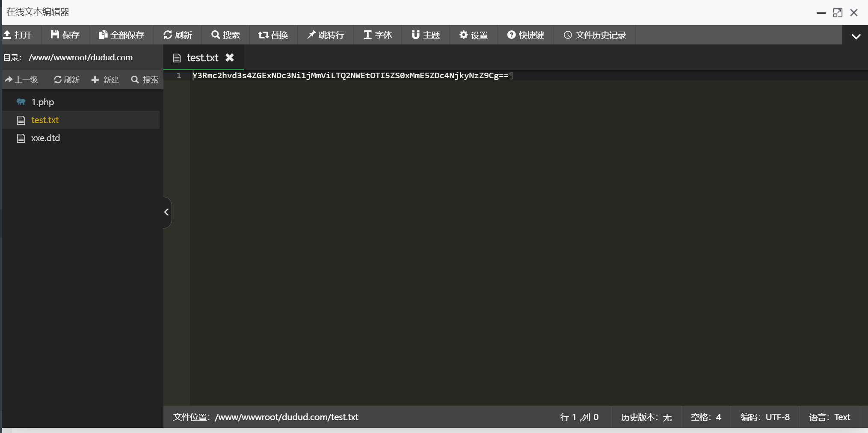Switch to the test.txt editor tab
868x433 pixels.
202,58
